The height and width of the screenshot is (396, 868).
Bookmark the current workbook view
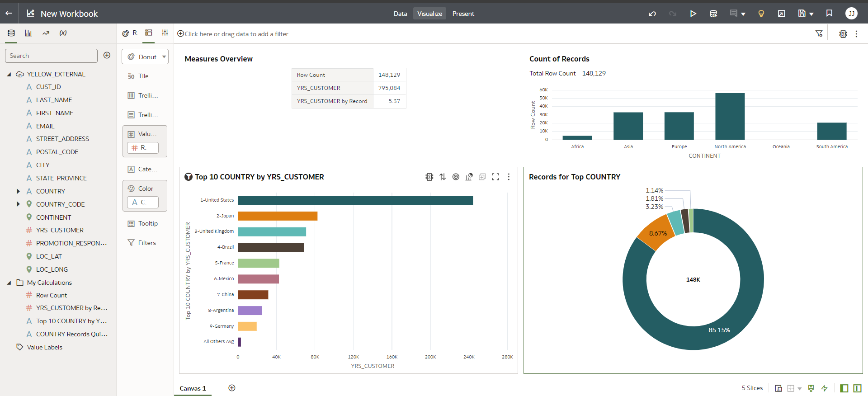click(x=829, y=14)
